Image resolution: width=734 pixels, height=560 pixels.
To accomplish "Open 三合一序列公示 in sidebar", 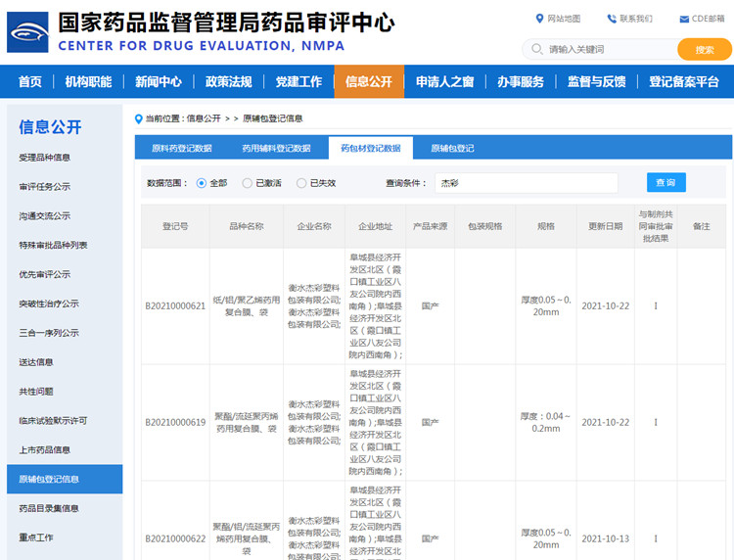I will tap(49, 334).
